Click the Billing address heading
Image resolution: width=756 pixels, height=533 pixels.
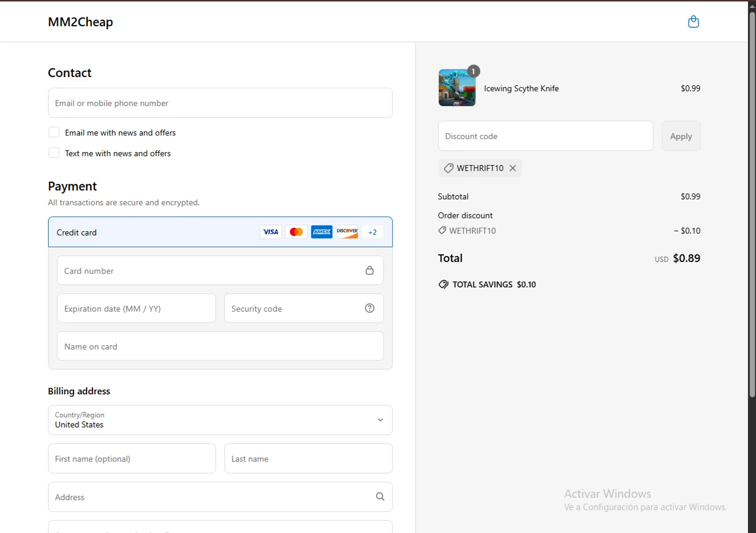pos(79,391)
